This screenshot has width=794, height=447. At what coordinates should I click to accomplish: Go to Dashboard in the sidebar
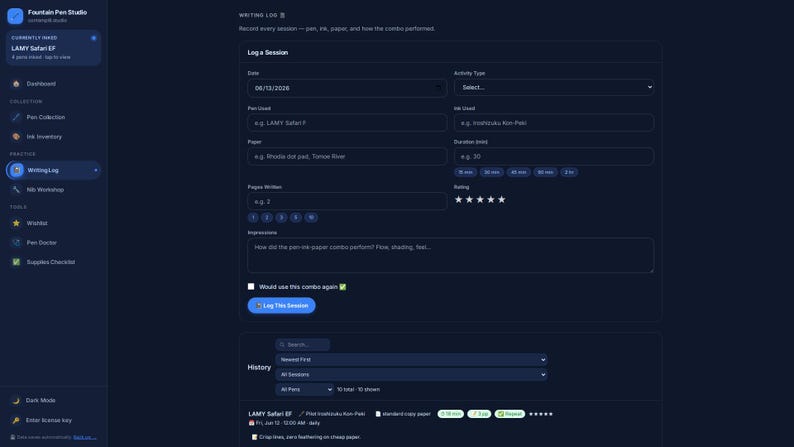(x=53, y=84)
